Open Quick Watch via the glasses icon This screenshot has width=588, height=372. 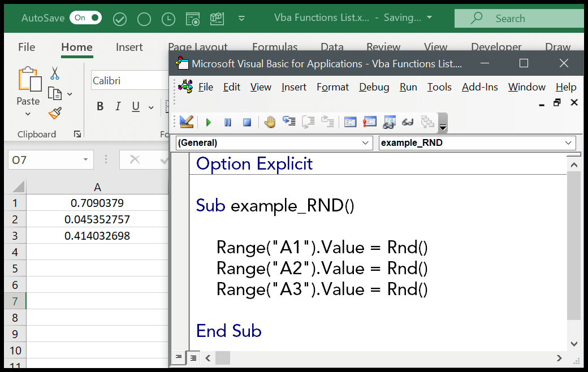(408, 122)
